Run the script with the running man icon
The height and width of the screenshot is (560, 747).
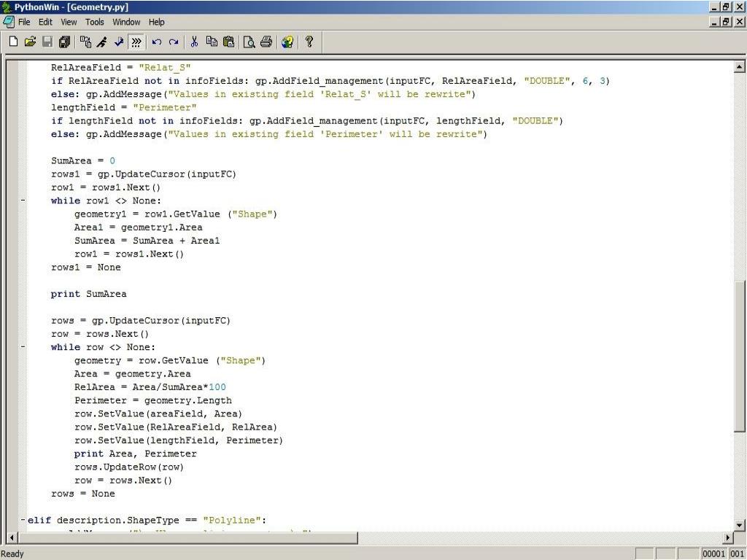point(102,42)
